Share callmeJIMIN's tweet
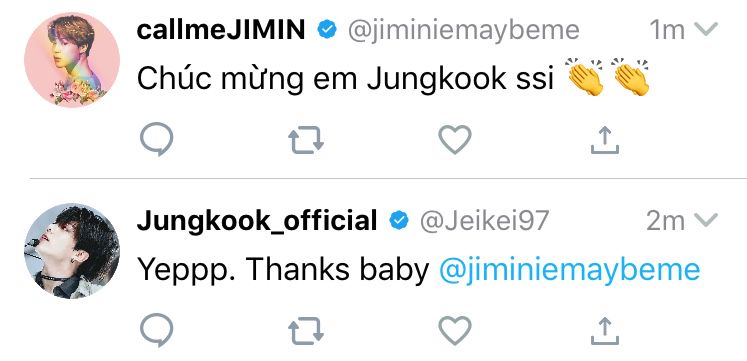Screen dimensions: 747x361 (605, 140)
